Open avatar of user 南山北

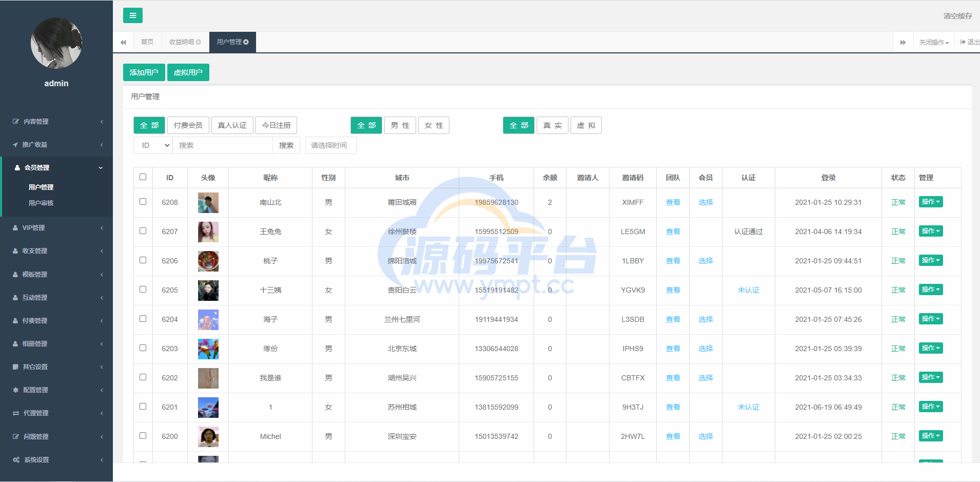click(208, 203)
